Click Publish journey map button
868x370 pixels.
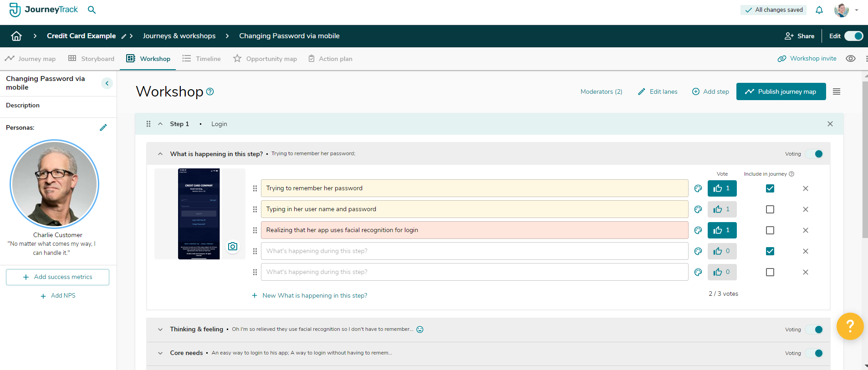click(781, 91)
